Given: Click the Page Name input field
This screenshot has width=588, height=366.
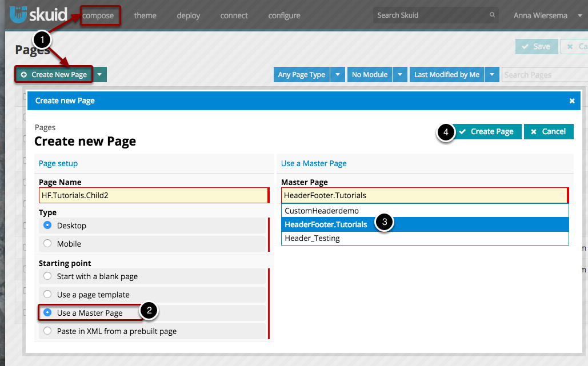Looking at the screenshot, I should tap(154, 195).
